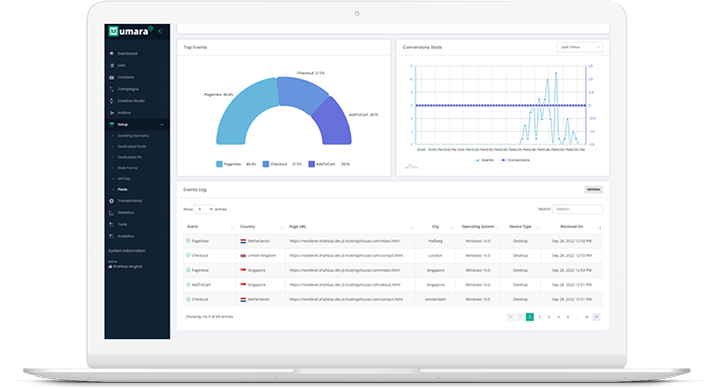Viewport: 720px width, 389px height.
Task: Click the Operating System column header
Action: (478, 226)
